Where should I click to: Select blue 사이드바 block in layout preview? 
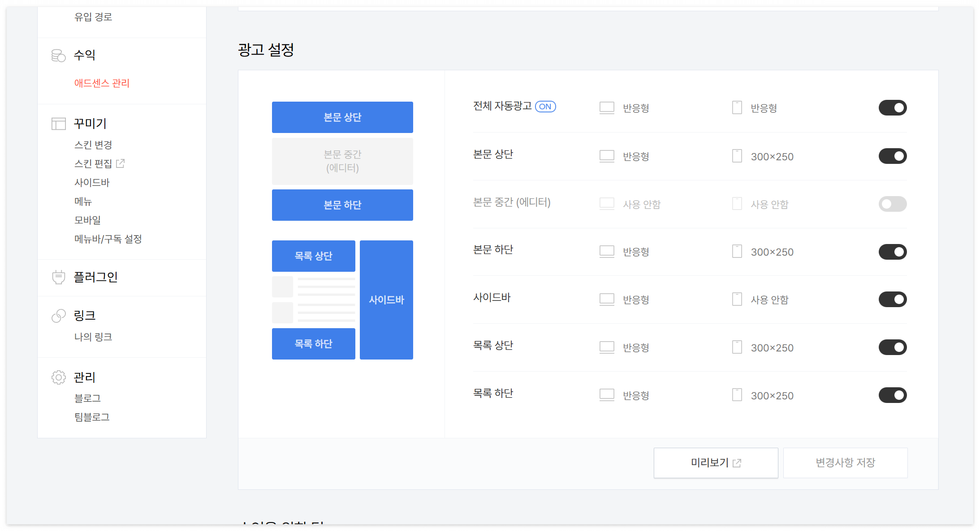coord(386,300)
